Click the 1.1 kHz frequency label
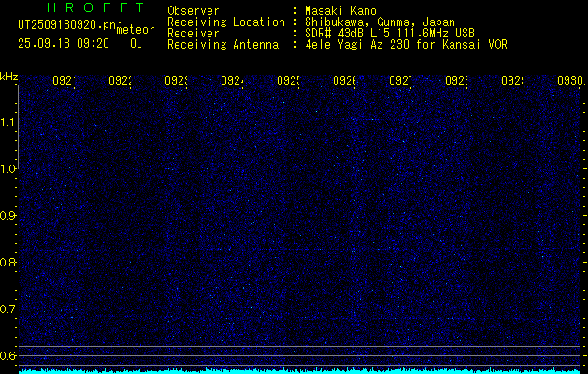The height and width of the screenshot is (374, 588). pos(8,122)
